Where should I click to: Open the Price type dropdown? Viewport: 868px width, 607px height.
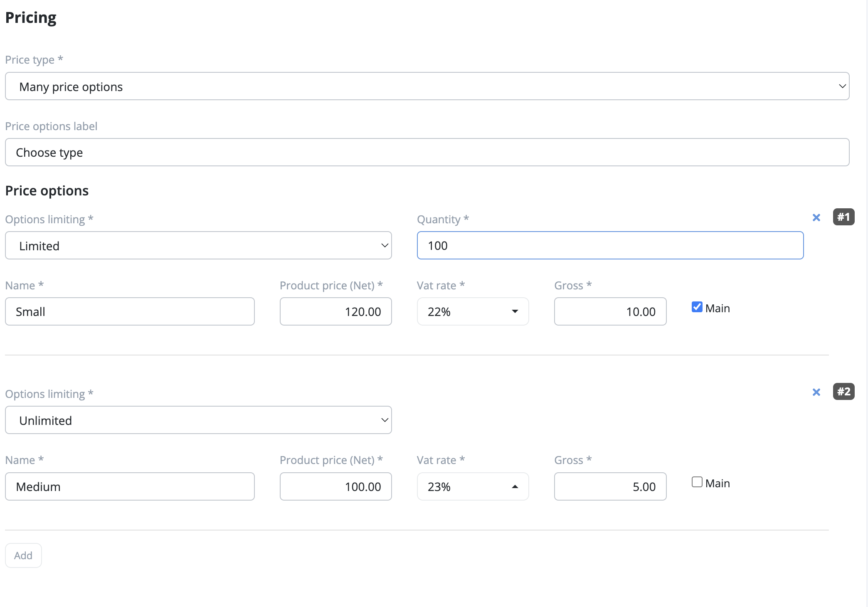(427, 86)
